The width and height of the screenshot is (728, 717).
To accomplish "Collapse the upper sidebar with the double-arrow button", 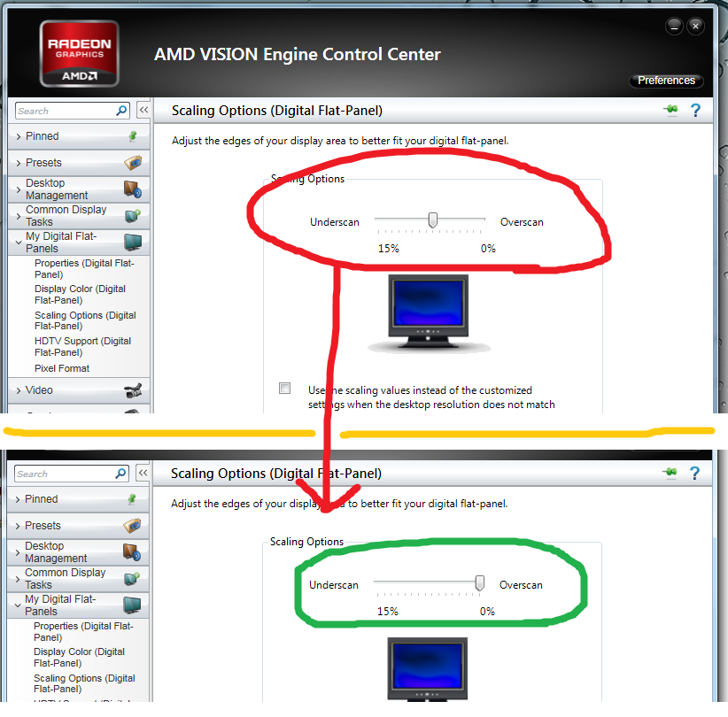I will (x=144, y=110).
